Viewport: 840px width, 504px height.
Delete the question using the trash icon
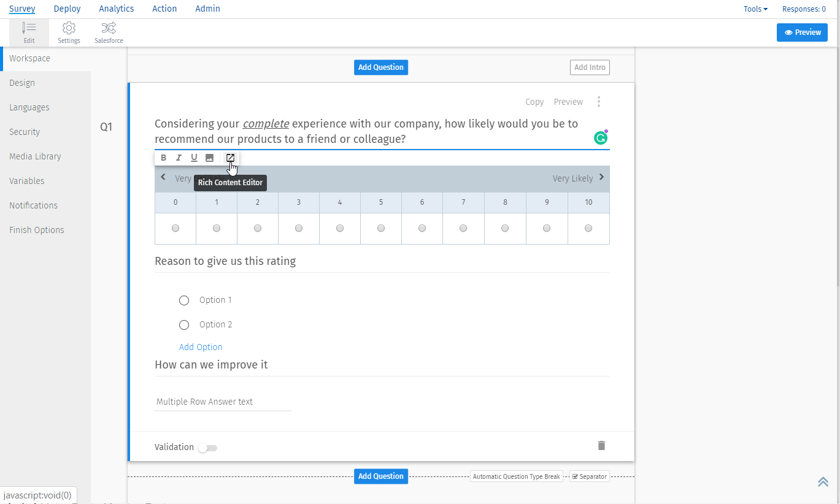[601, 446]
